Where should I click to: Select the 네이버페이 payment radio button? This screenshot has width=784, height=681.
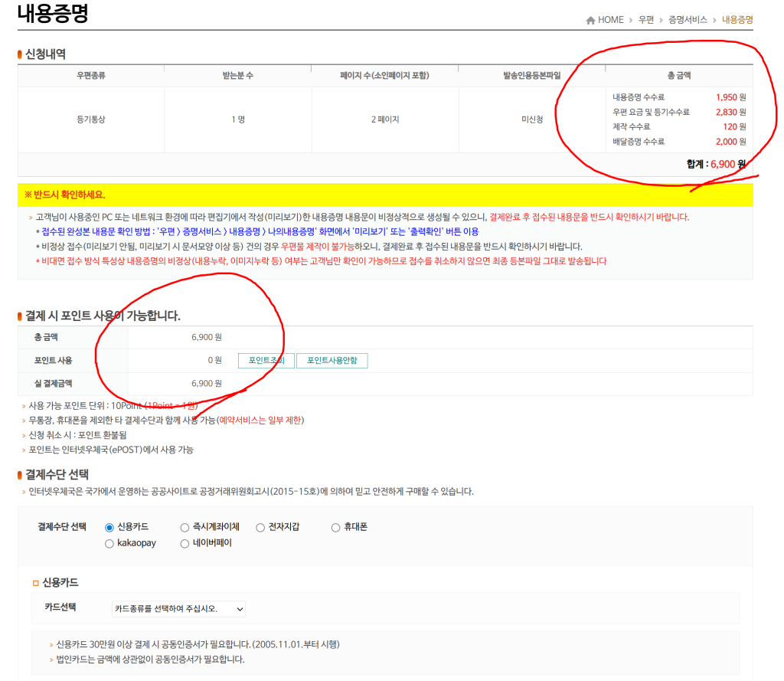click(x=185, y=544)
